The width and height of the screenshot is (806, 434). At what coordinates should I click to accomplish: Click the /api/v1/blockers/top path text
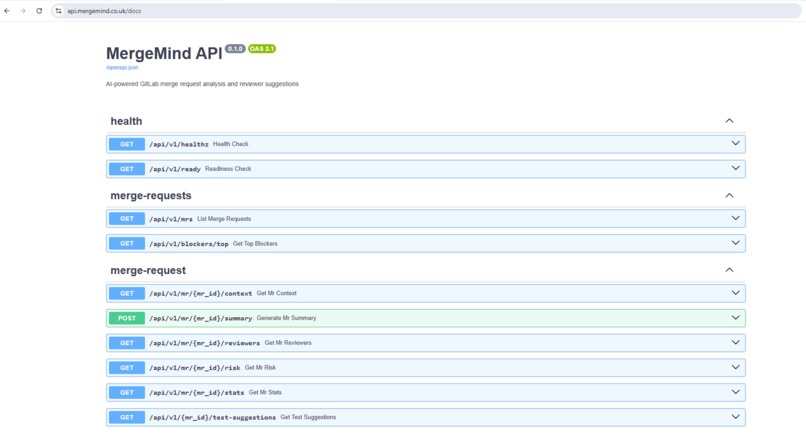pyautogui.click(x=189, y=244)
